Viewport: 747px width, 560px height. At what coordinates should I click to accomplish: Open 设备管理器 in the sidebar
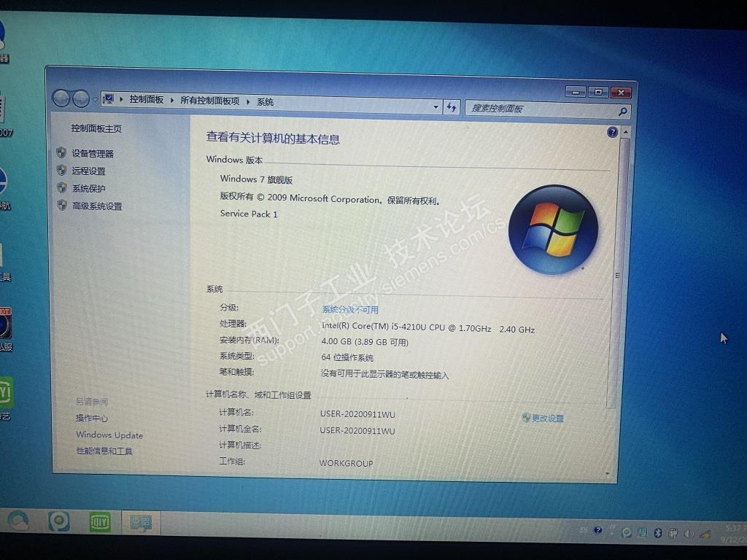93,153
